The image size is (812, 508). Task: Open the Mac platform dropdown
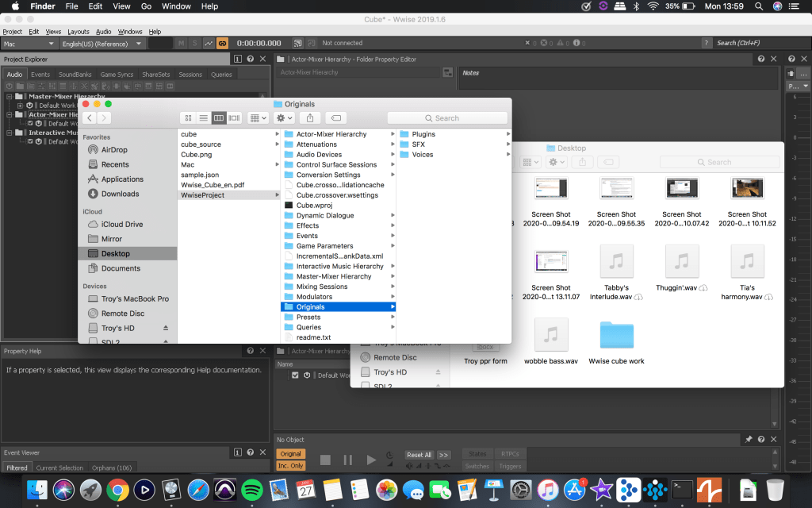(x=29, y=43)
